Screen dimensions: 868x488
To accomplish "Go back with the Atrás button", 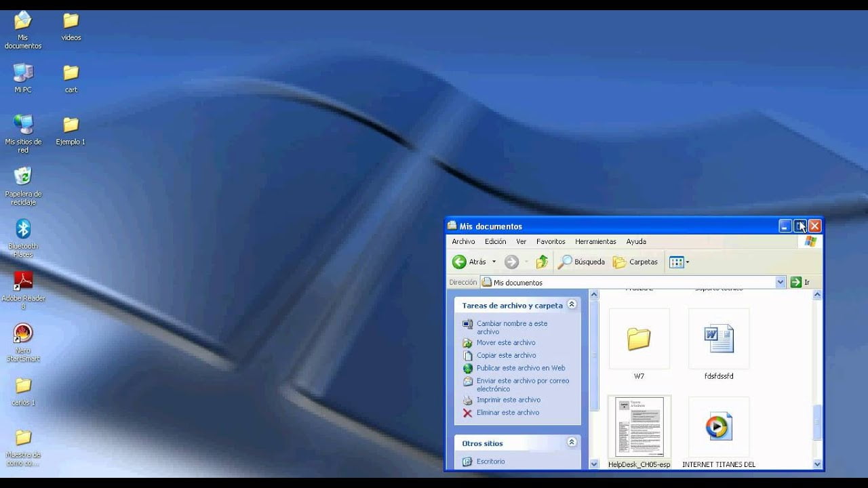I will (469, 262).
